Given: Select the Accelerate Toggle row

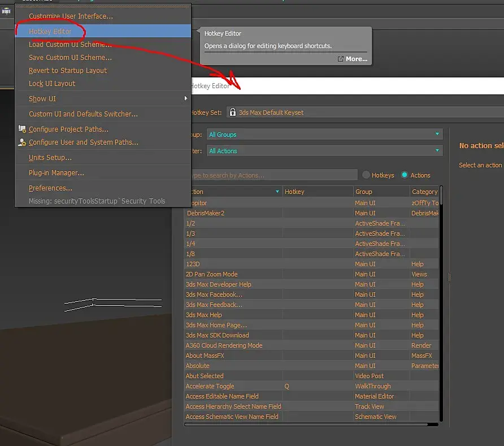Looking at the screenshot, I should (311, 386).
